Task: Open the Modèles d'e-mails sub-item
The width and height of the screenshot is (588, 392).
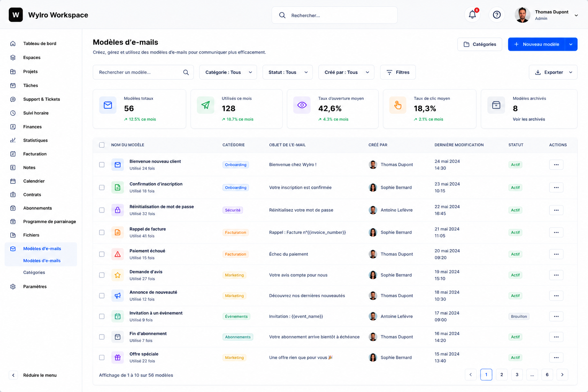Action: pos(42,261)
